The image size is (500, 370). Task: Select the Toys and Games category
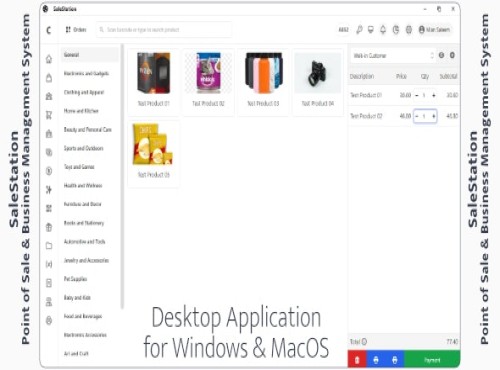click(79, 167)
